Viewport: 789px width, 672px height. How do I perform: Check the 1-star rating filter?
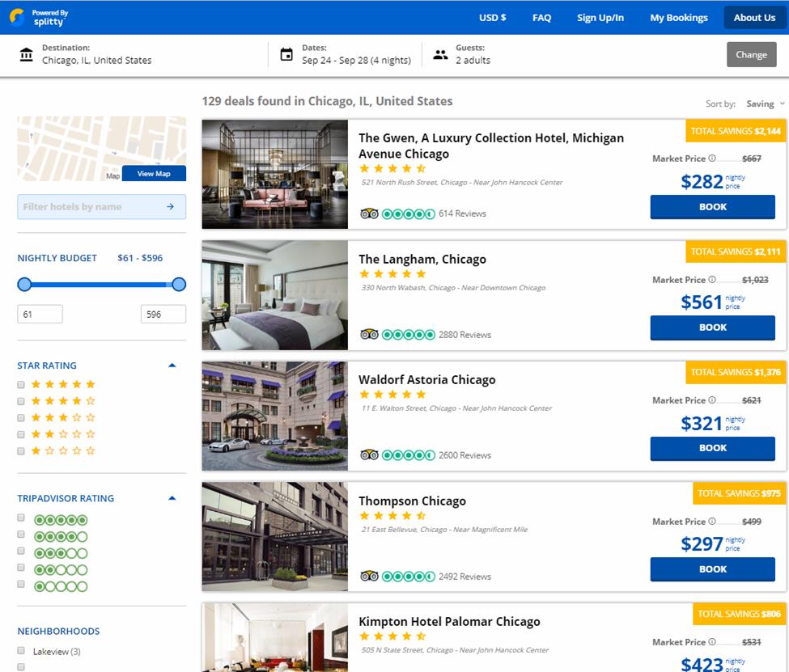click(x=21, y=451)
